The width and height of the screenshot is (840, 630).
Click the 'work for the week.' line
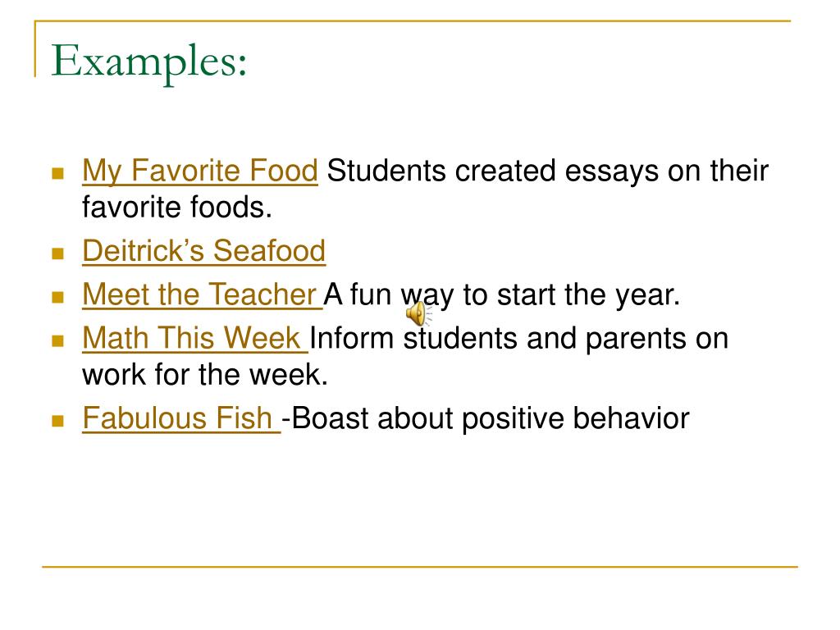click(x=204, y=374)
